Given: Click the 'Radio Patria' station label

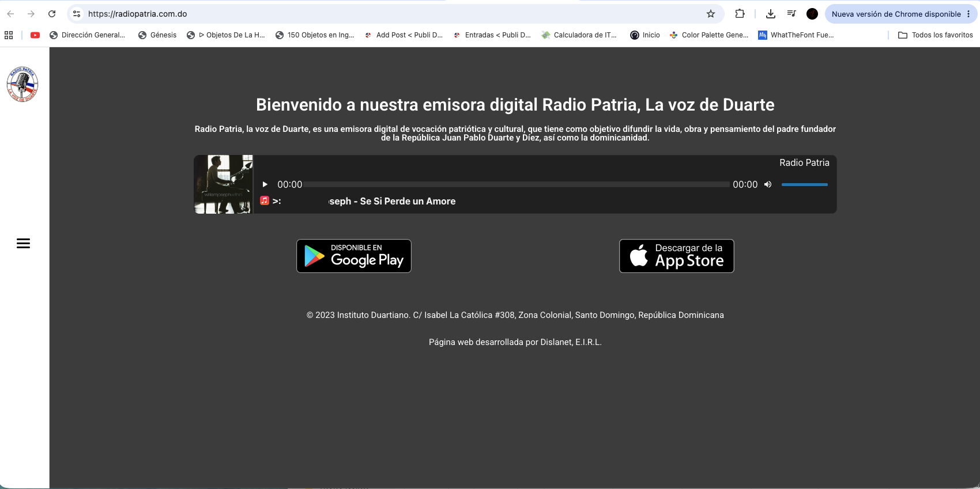Looking at the screenshot, I should pos(804,163).
